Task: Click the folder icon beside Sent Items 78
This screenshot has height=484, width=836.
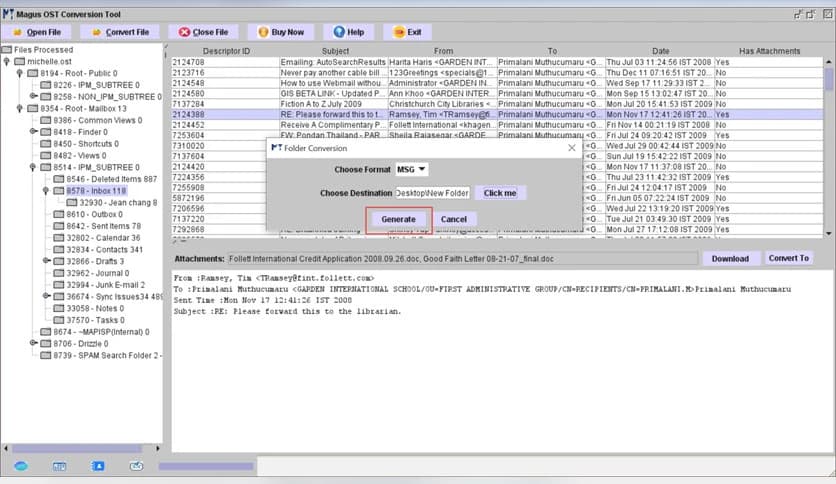Action: click(x=59, y=226)
